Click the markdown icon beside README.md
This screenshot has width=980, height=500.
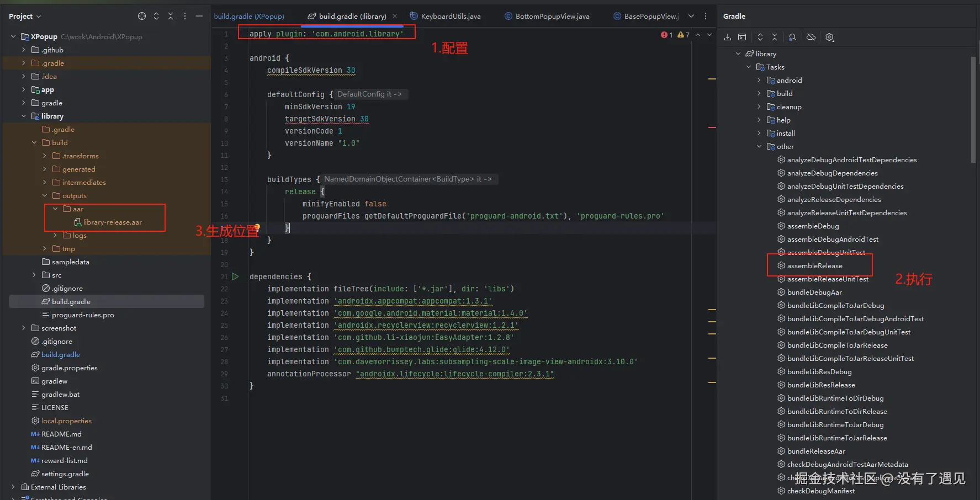[x=35, y=434]
